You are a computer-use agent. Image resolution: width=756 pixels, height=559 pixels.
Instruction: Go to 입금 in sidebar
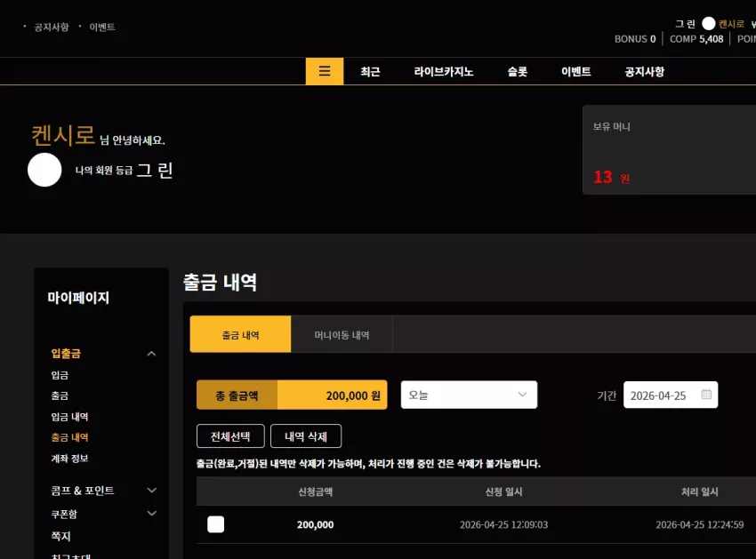pyautogui.click(x=60, y=375)
